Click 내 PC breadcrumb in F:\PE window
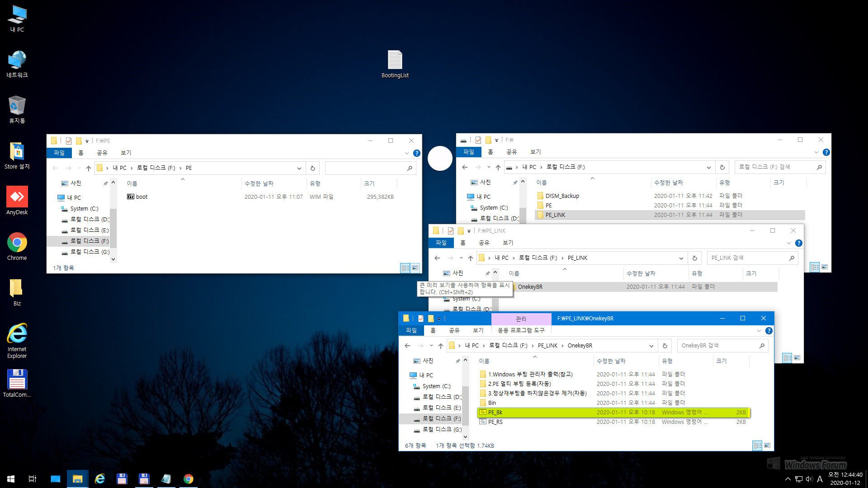Viewport: 868px width, 488px height. (x=119, y=168)
